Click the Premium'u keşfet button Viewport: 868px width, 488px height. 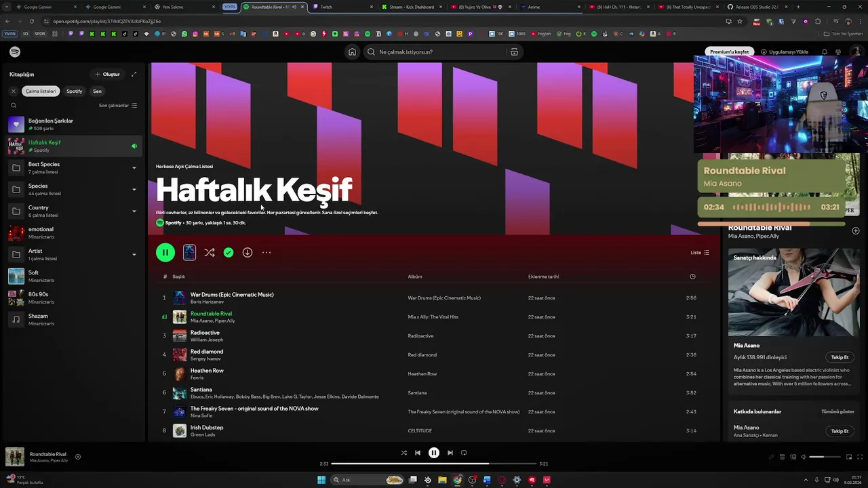730,52
